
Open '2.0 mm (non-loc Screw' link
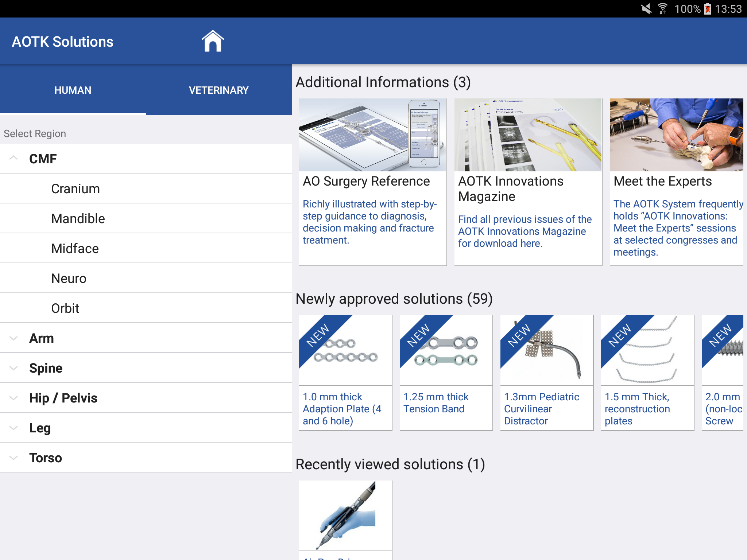click(x=724, y=409)
